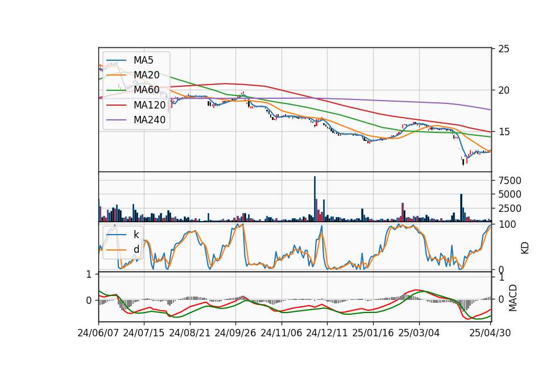Click the purple MA240 legend line swatch
The image size is (546, 392).
(x=116, y=120)
